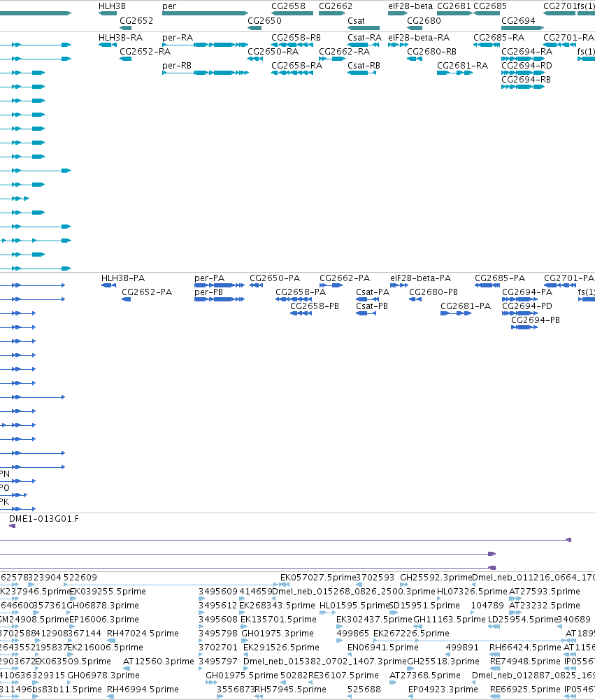Click the GH25592.3prime EST label

436,577
